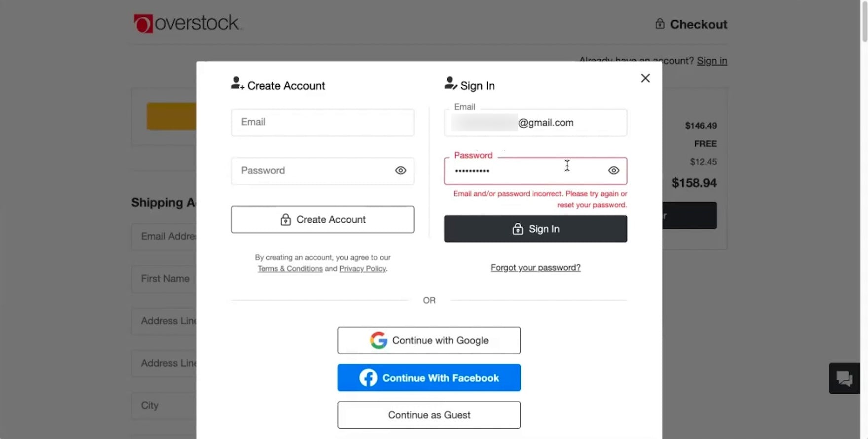The height and width of the screenshot is (439, 868).
Task: Continue as Guest
Action: click(x=429, y=415)
